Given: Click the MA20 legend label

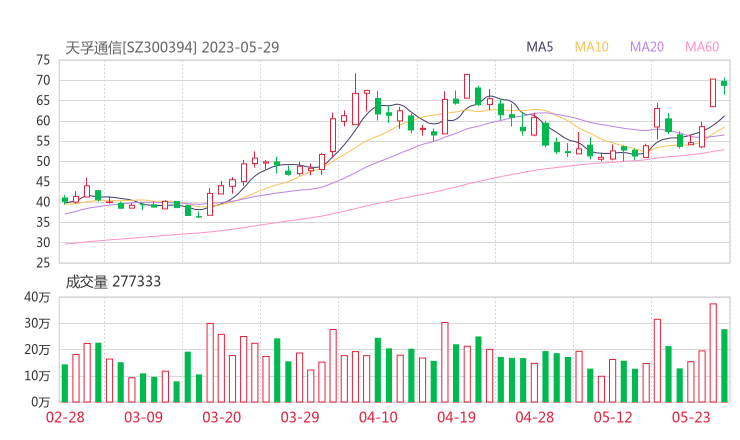Looking at the screenshot, I should pyautogui.click(x=647, y=47).
